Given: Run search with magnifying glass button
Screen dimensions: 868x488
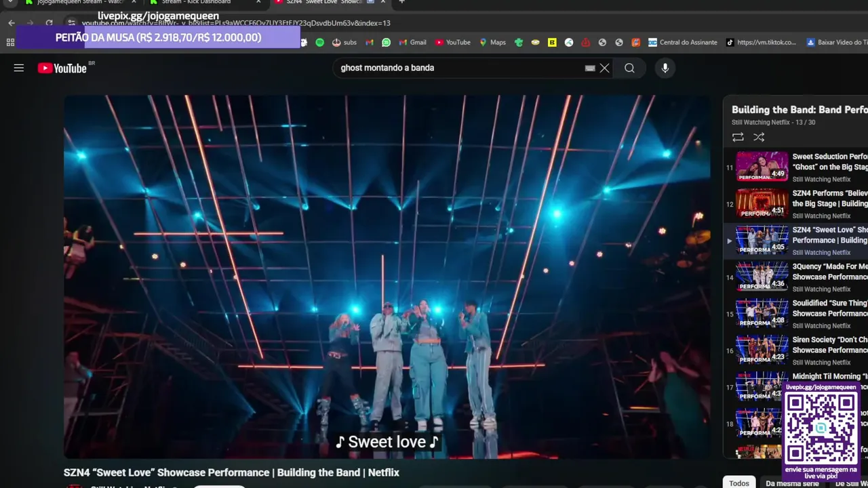Looking at the screenshot, I should (629, 68).
